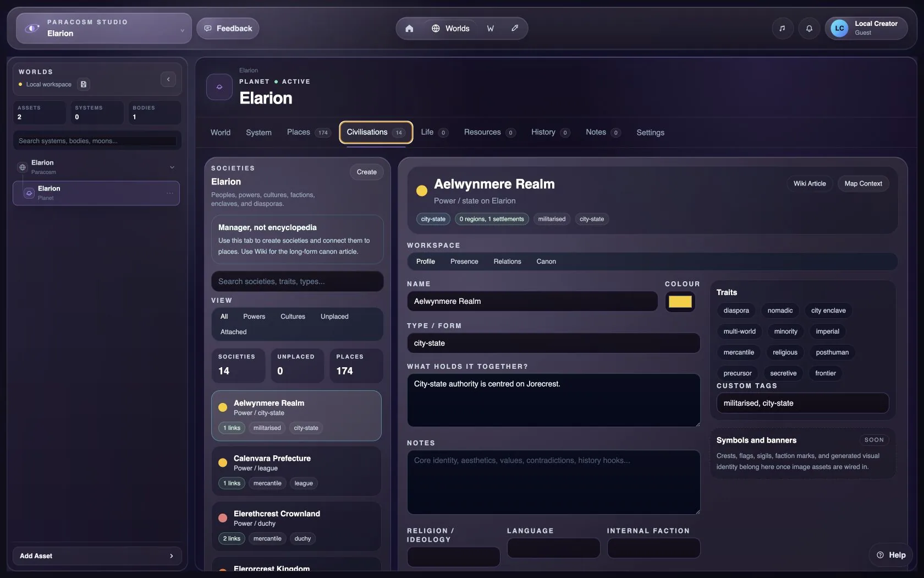Toggle the nomadic trait
Viewport: 924px width, 578px height.
pyautogui.click(x=780, y=310)
